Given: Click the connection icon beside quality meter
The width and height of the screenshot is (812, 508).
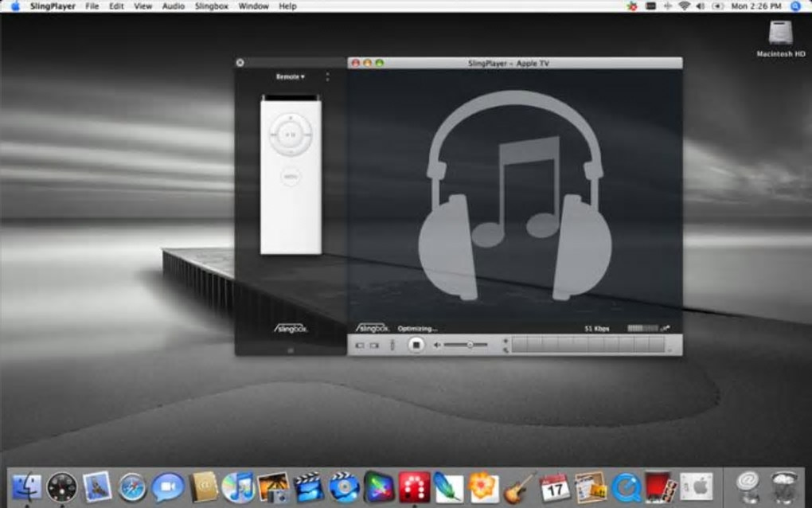Looking at the screenshot, I should tap(666, 328).
